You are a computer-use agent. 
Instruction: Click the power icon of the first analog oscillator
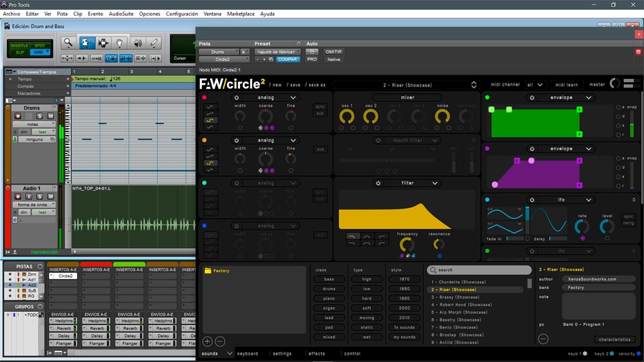pyautogui.click(x=237, y=98)
